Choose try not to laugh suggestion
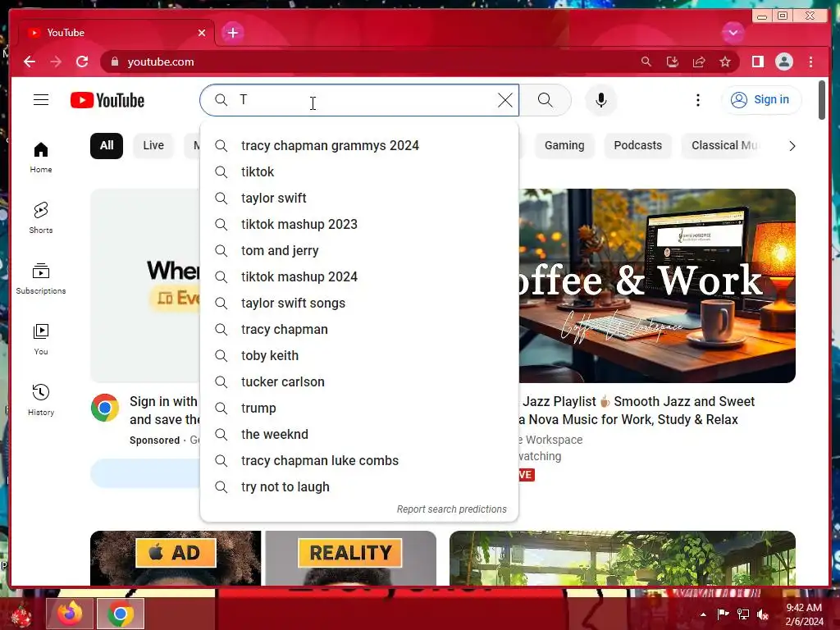This screenshot has height=630, width=840. click(x=359, y=487)
